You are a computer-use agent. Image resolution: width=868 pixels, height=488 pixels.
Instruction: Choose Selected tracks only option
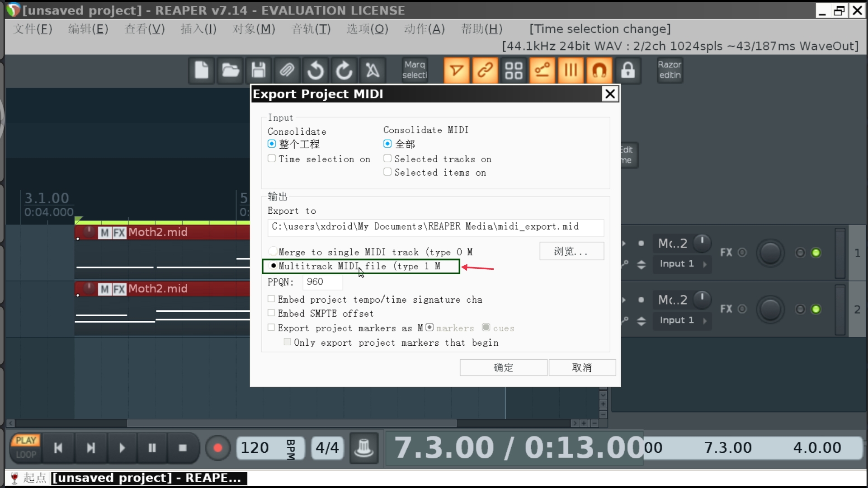(387, 159)
